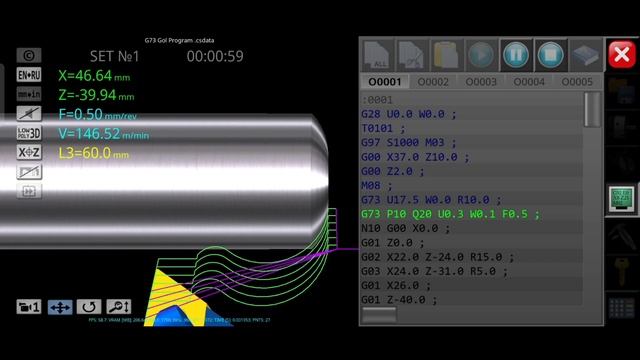Select highlighted line 'G73 P10 Q20 U0.3 W0.1 F0.5'

450,214
